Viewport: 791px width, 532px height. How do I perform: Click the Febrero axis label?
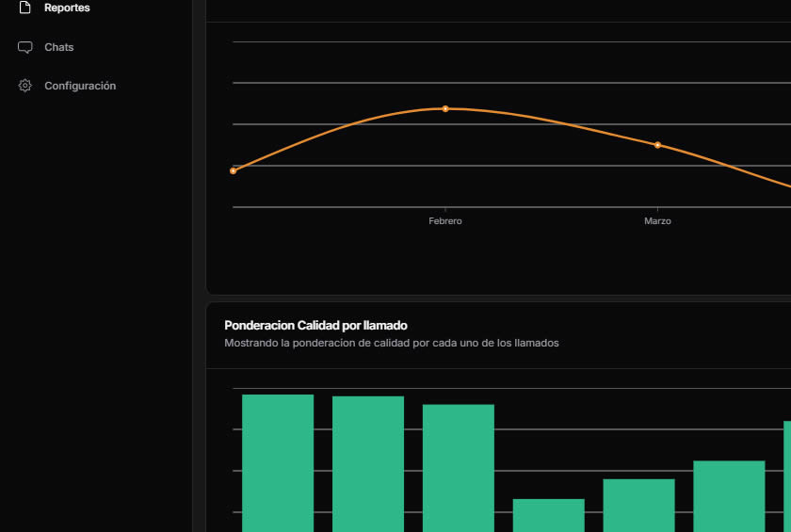click(445, 220)
